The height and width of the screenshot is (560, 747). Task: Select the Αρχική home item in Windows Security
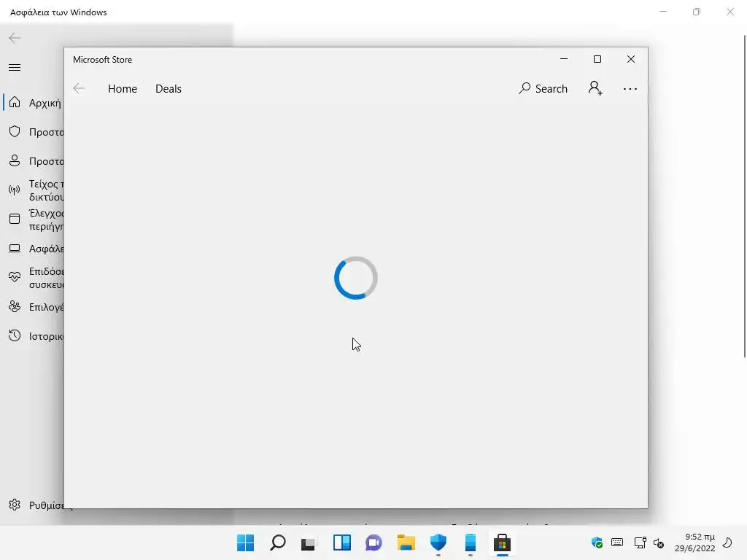pos(34,102)
